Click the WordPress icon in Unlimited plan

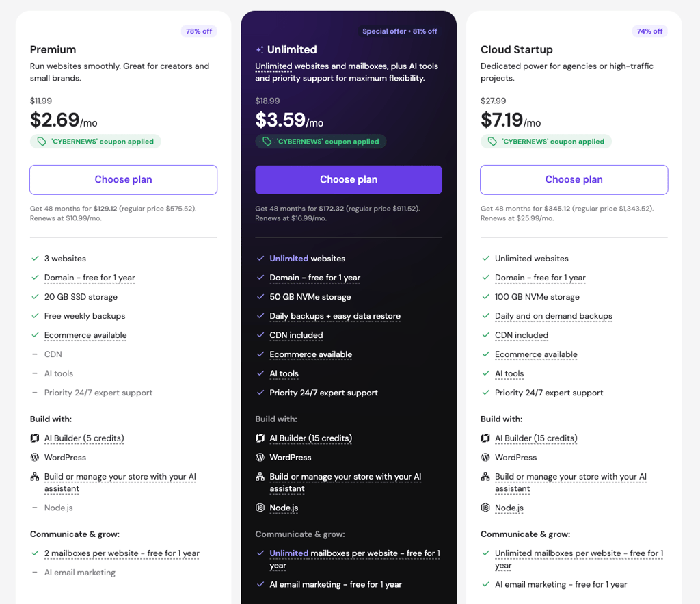[x=260, y=458]
